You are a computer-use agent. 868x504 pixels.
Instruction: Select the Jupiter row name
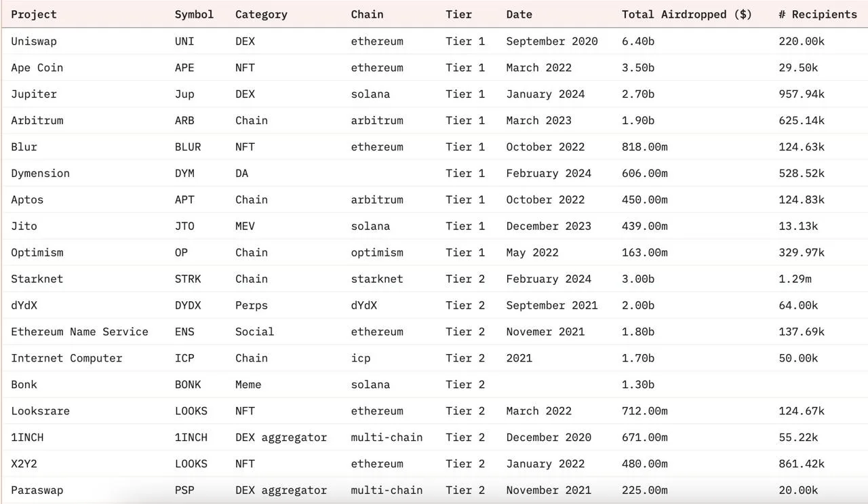tap(34, 94)
